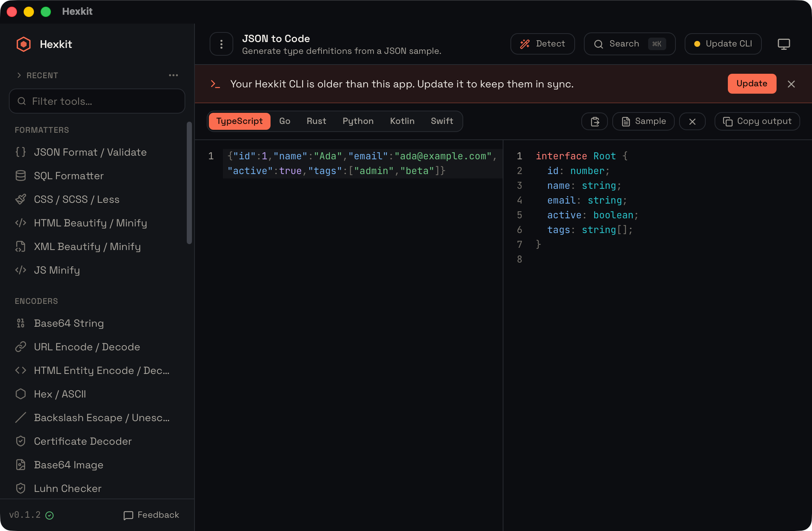Screen dimensions: 812x531
Task: Click the sidebar vertical scrollbar
Action: click(189, 183)
